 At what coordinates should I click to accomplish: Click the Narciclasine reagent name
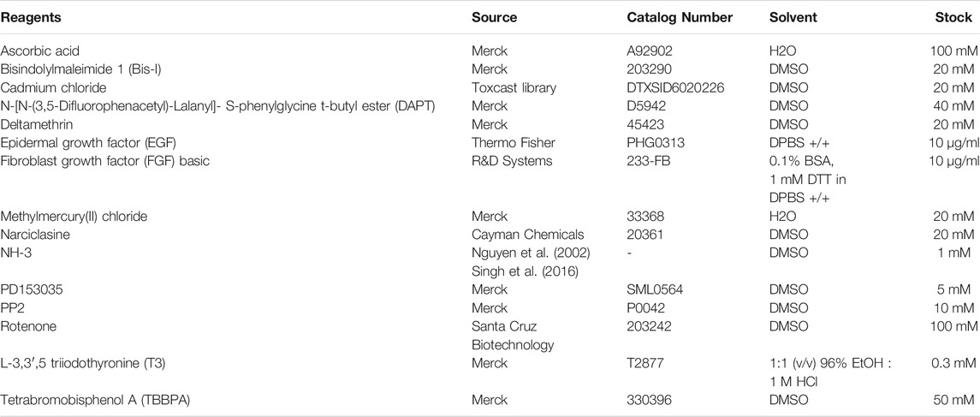(x=31, y=235)
